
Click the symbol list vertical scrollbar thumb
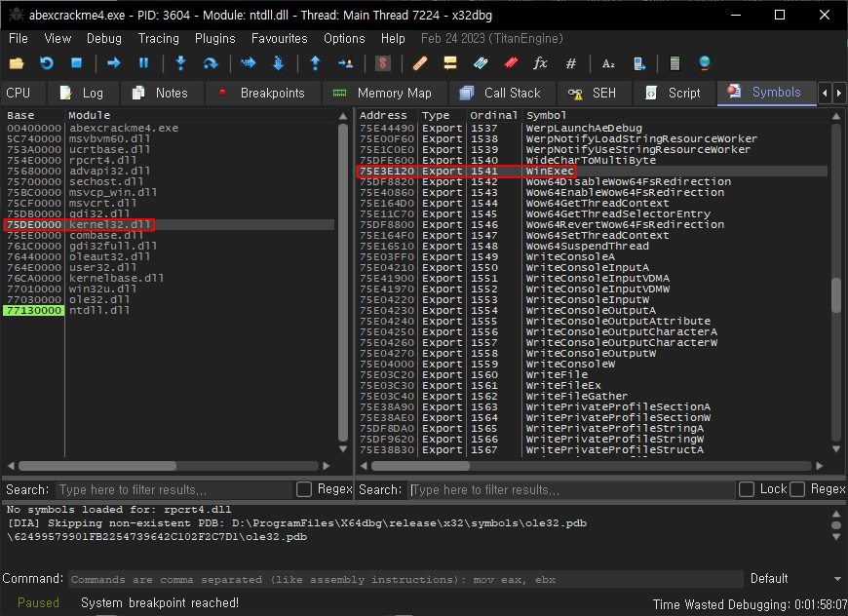click(836, 296)
